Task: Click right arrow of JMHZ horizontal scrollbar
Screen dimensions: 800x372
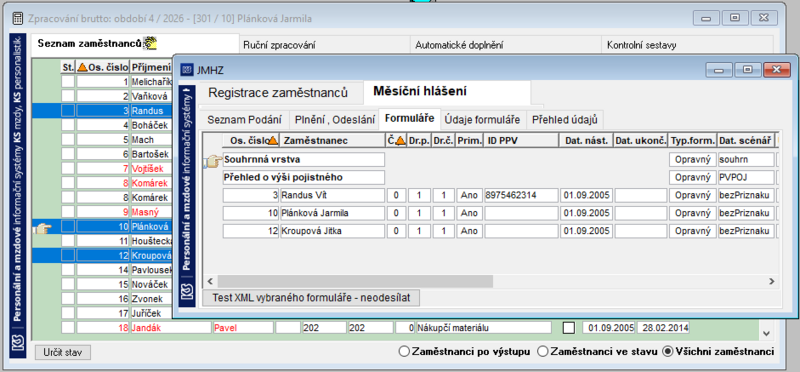Action: (772, 281)
